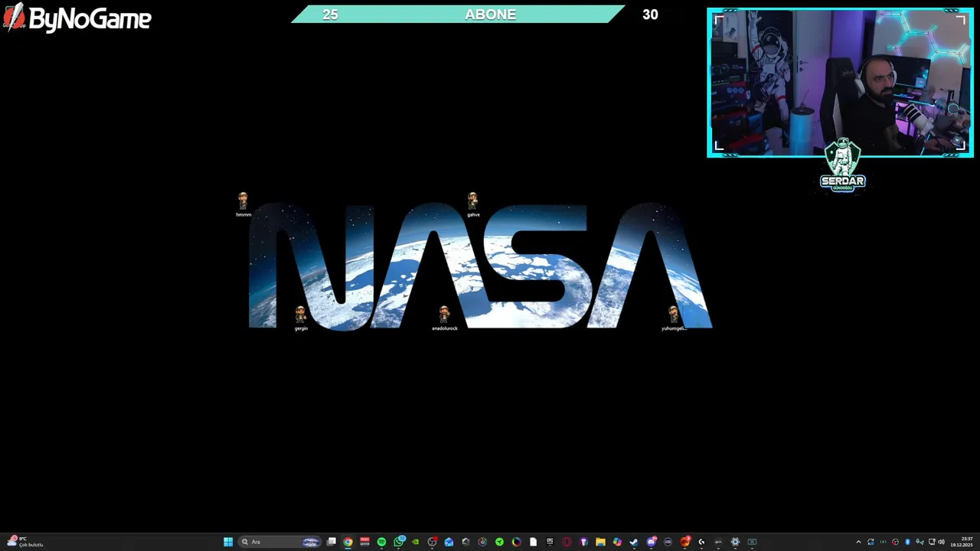Image resolution: width=980 pixels, height=551 pixels.
Task: Open Task View on the taskbar
Action: click(332, 542)
